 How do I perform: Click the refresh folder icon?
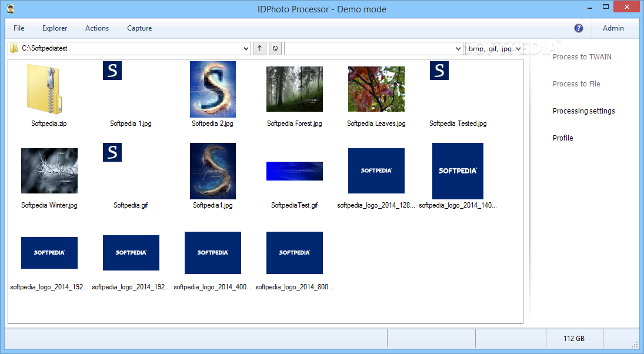tap(275, 48)
